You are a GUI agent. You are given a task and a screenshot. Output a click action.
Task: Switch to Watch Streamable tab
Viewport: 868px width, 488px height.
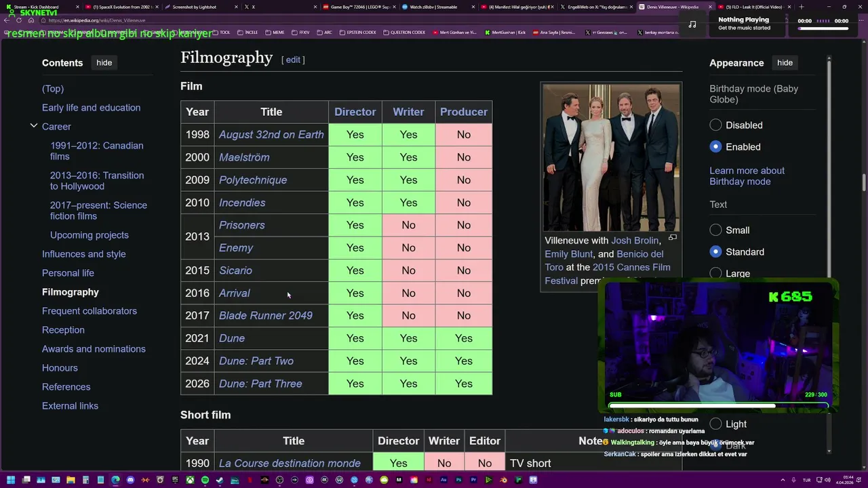coord(438,7)
